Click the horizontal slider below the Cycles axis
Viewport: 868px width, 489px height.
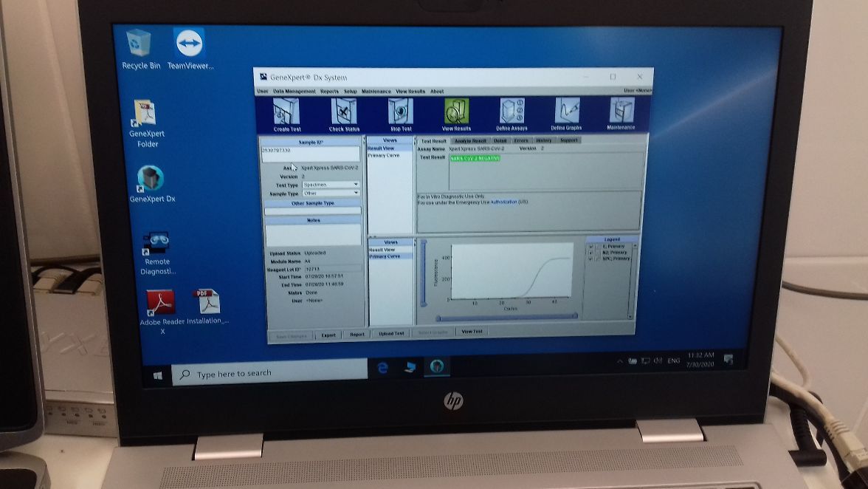pyautogui.click(x=506, y=318)
